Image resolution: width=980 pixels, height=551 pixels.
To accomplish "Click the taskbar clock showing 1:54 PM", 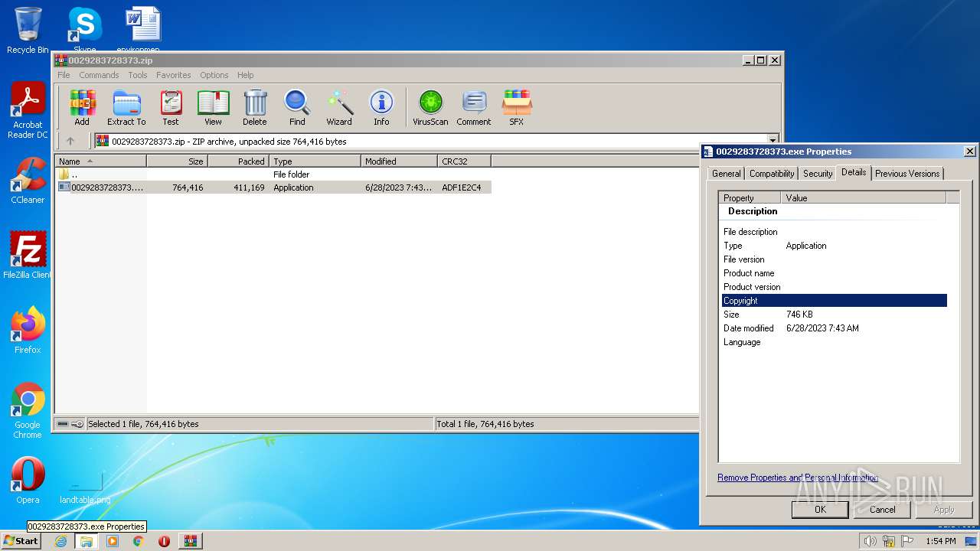I will 940,541.
